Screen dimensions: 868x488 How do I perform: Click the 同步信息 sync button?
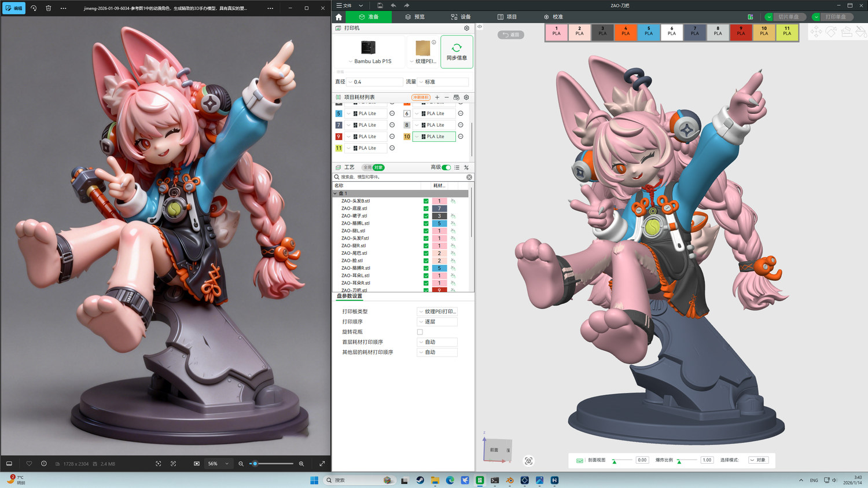[x=457, y=52]
